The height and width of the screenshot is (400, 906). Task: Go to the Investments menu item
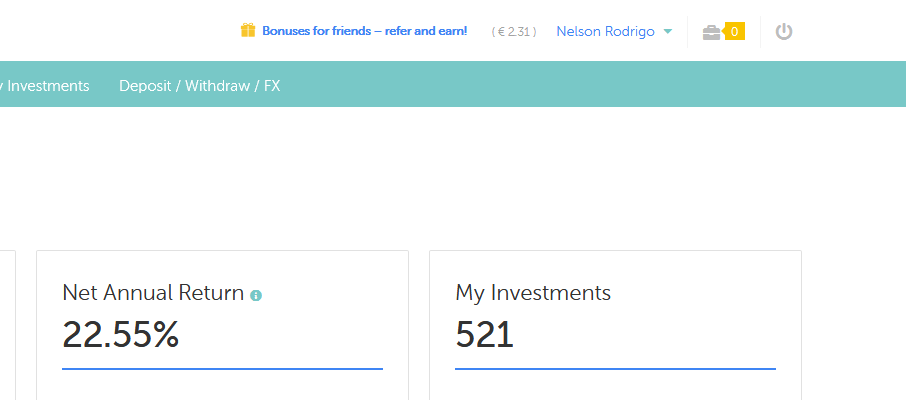click(x=47, y=86)
